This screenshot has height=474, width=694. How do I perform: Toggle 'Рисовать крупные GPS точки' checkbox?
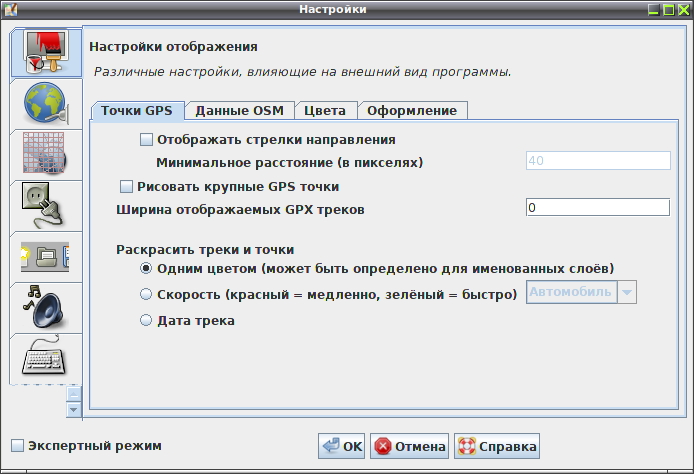[126, 187]
